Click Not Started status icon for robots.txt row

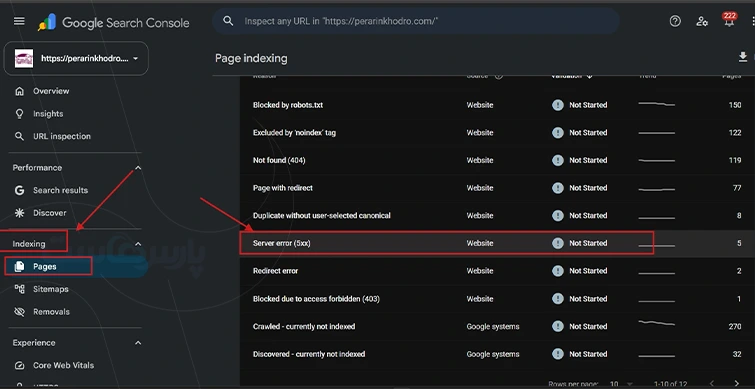coord(558,105)
